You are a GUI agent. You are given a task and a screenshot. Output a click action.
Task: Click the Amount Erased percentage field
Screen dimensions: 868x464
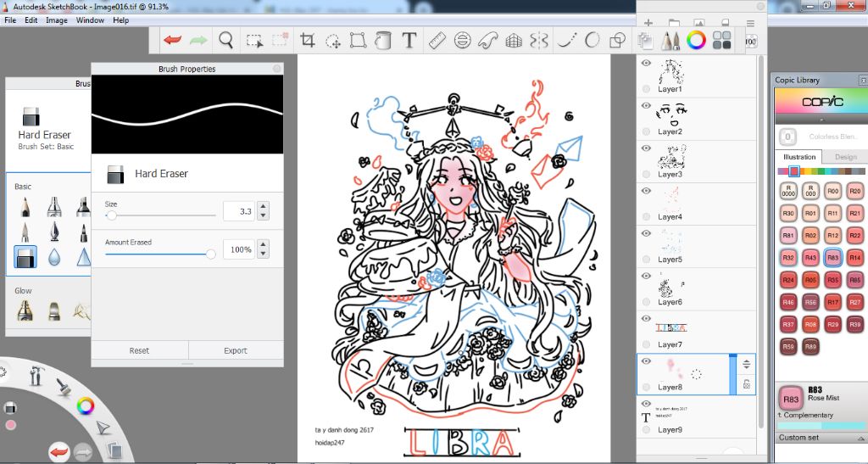239,249
